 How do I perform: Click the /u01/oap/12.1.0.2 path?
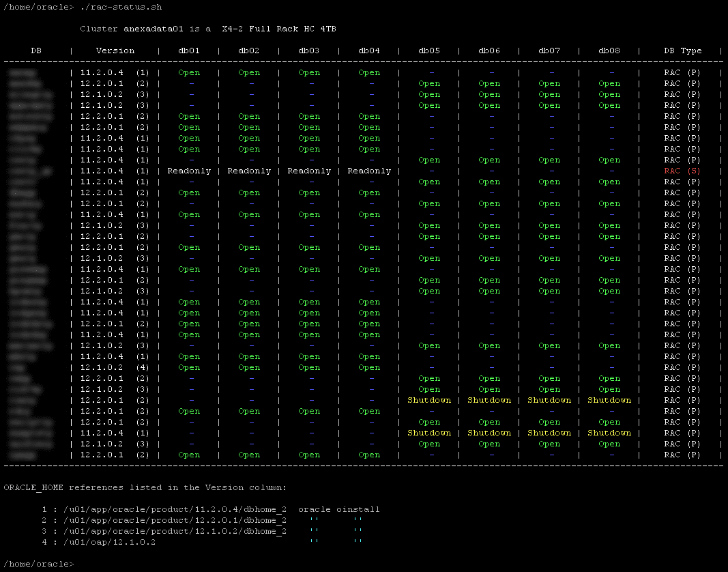[x=110, y=542]
